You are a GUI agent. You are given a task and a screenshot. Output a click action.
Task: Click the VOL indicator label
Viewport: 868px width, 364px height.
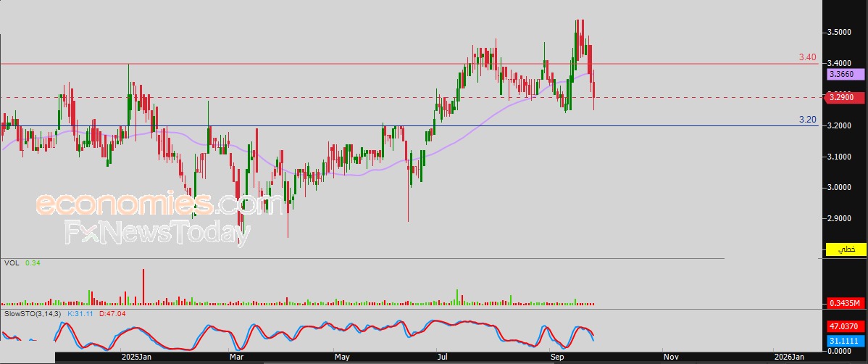[12, 263]
